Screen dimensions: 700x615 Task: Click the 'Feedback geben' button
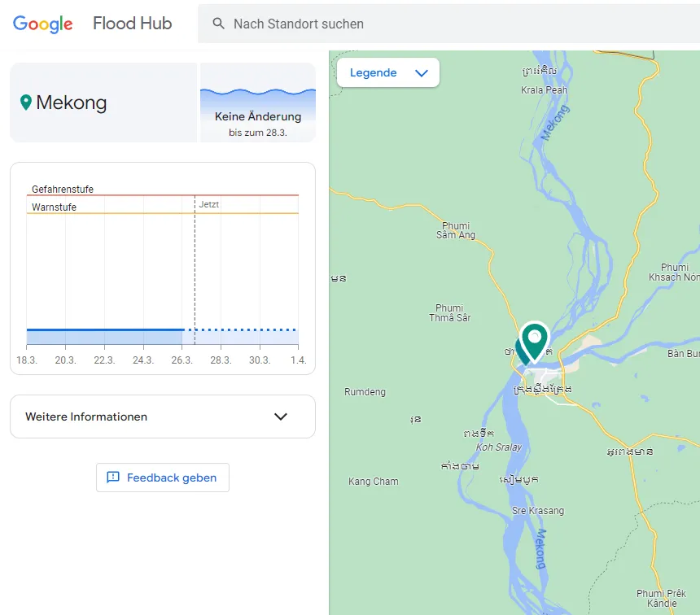[163, 478]
